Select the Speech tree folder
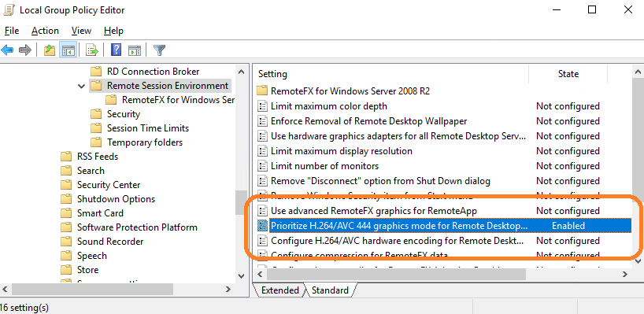The image size is (644, 314). pos(92,256)
